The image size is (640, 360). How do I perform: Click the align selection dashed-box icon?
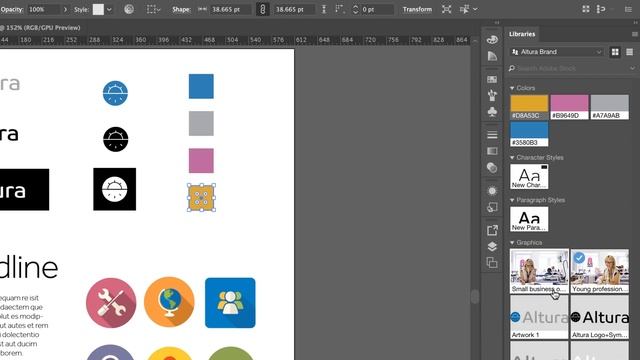coord(152,9)
